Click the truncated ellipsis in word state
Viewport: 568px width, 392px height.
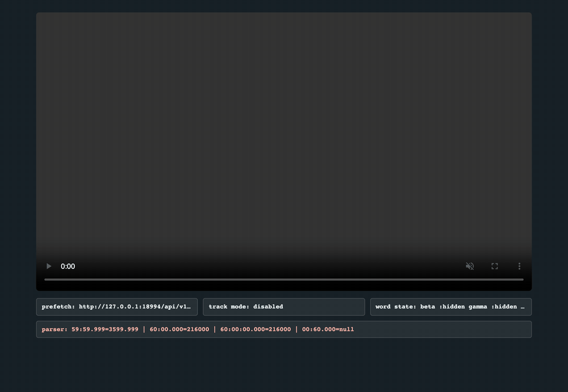pyautogui.click(x=523, y=307)
